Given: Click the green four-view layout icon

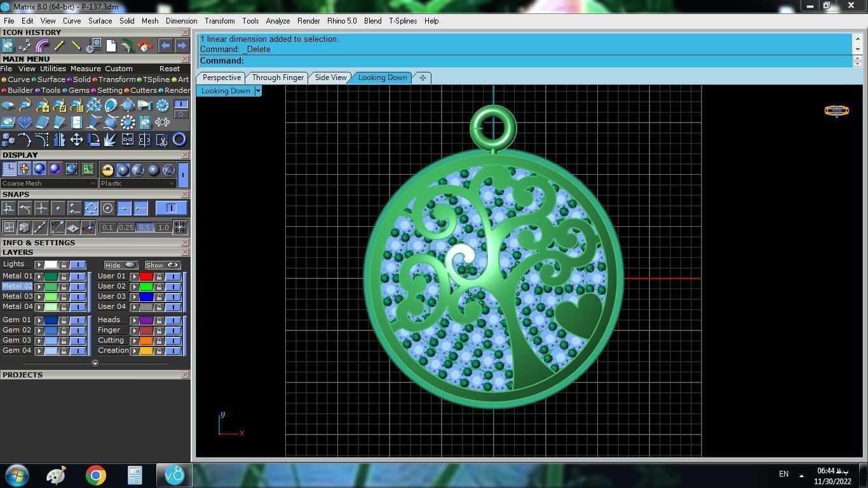Looking at the screenshot, I should 88,169.
